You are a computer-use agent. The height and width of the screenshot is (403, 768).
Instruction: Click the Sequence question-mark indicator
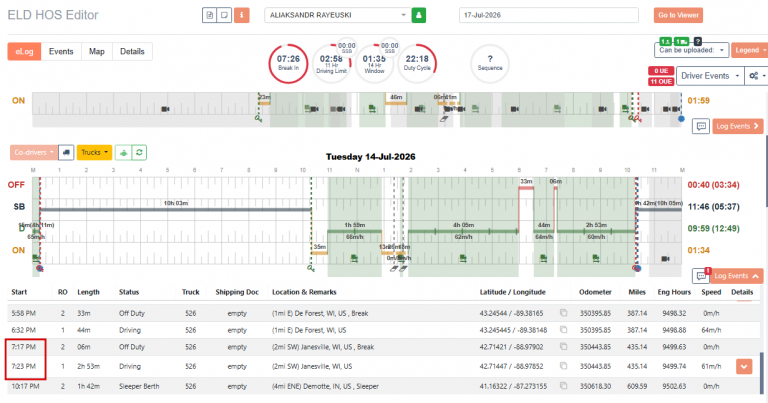coord(490,64)
